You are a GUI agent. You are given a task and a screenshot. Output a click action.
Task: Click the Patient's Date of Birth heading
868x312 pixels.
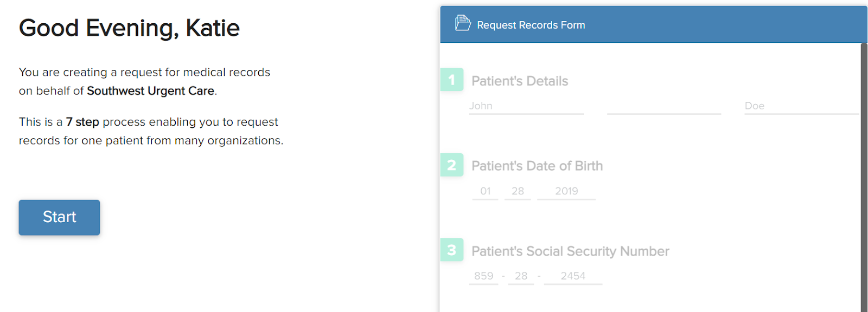click(537, 166)
